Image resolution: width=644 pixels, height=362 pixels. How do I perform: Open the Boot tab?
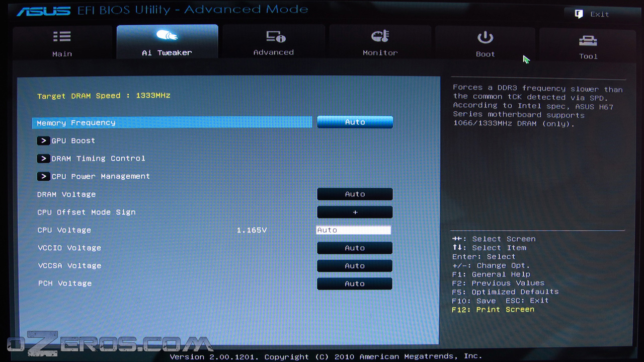(x=485, y=44)
